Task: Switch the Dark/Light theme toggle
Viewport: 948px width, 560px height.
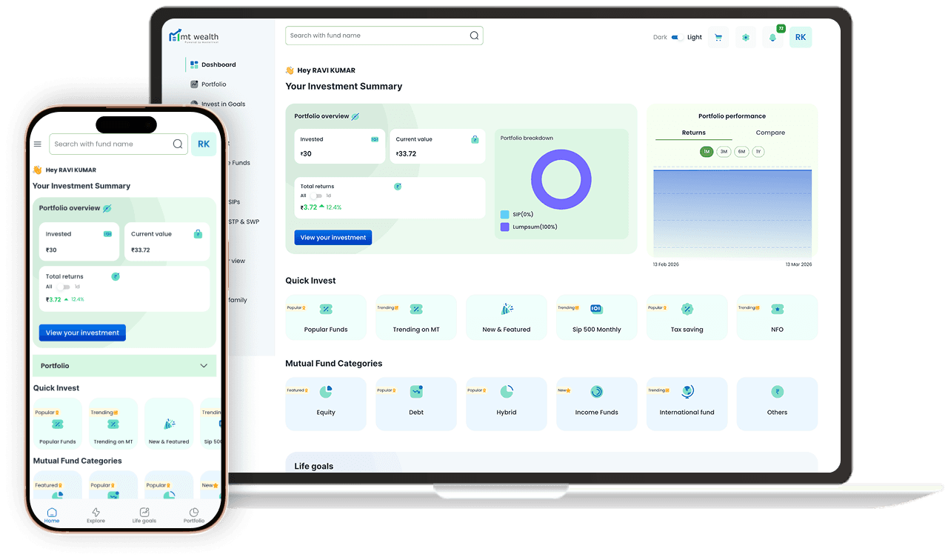Action: pyautogui.click(x=677, y=38)
